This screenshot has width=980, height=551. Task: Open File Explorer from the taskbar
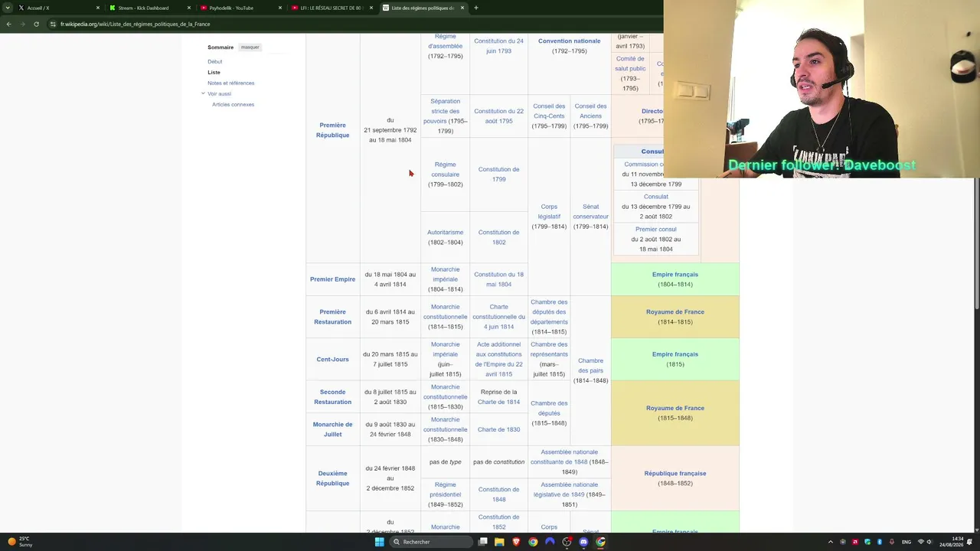499,542
